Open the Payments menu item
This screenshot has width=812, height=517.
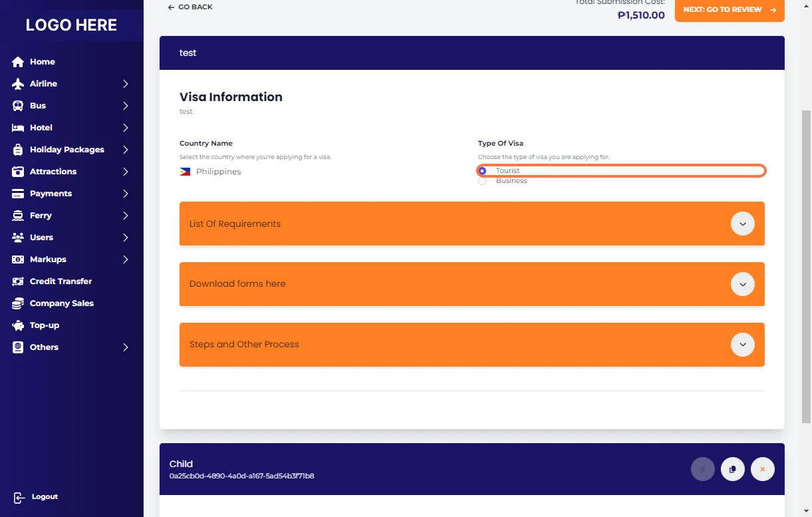point(51,194)
